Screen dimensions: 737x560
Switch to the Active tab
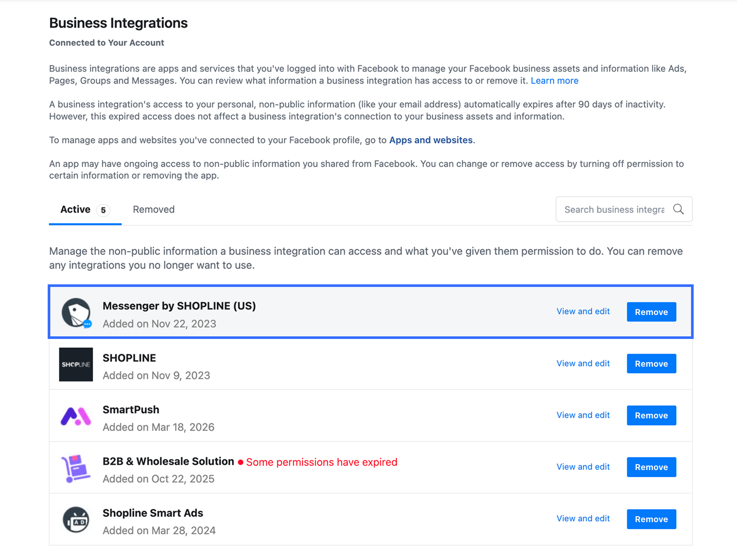(x=85, y=210)
